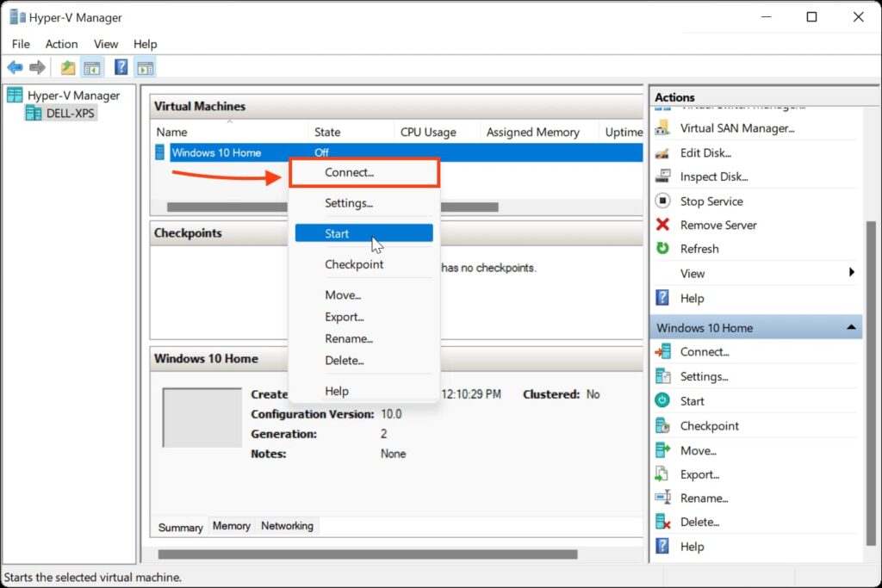Click the Back arrow toolbar icon
This screenshot has width=882, height=588.
point(15,68)
